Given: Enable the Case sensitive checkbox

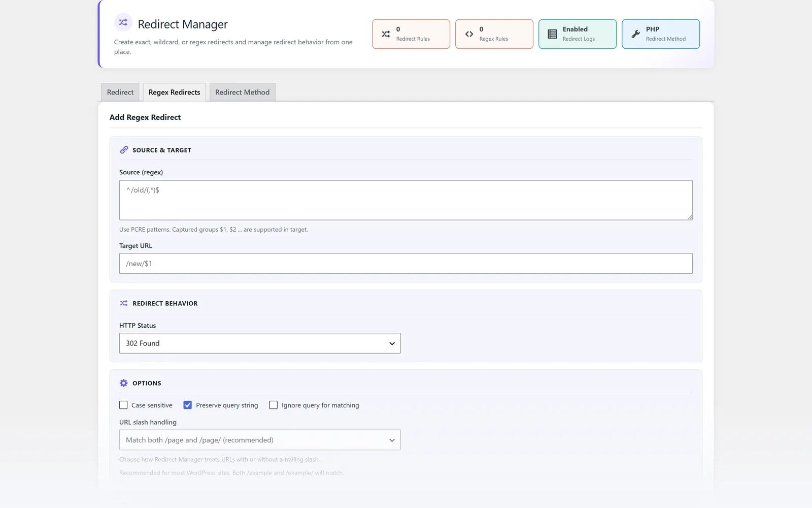Looking at the screenshot, I should point(123,405).
